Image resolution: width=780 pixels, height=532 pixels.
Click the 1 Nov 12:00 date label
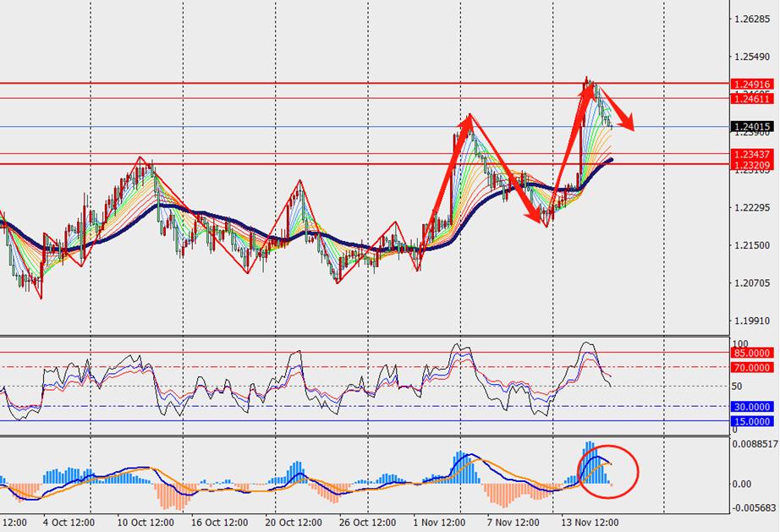(440, 523)
